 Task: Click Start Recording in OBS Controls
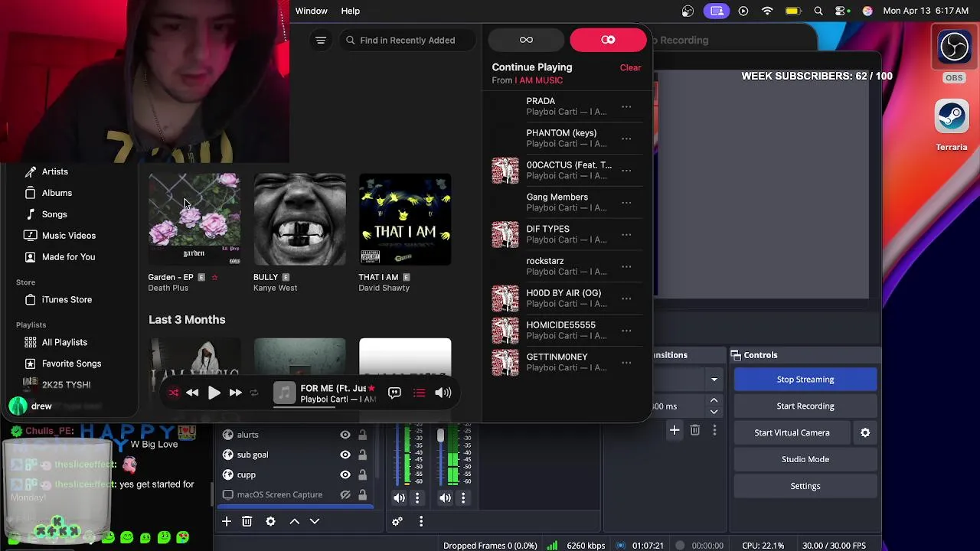pos(805,406)
